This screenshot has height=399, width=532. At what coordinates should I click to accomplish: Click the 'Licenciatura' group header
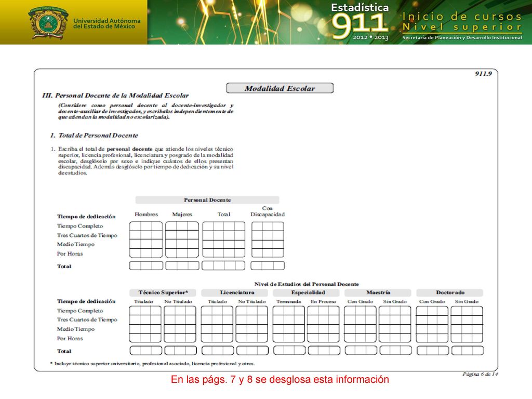[x=234, y=292]
